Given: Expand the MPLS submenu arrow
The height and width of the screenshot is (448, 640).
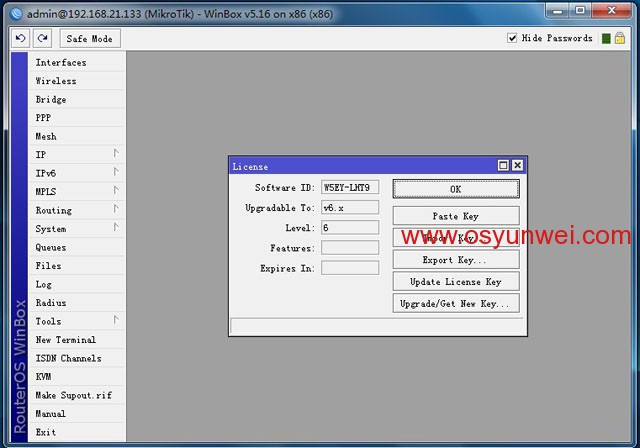Looking at the screenshot, I should tap(116, 191).
